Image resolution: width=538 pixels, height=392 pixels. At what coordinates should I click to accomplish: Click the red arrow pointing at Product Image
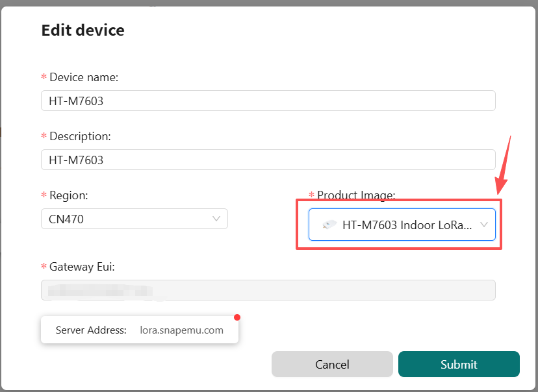point(503,165)
